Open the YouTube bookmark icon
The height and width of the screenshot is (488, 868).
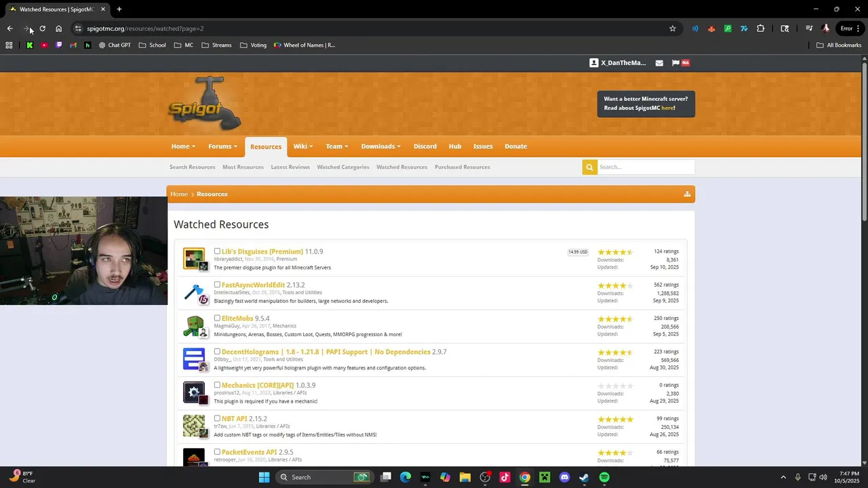(x=44, y=45)
